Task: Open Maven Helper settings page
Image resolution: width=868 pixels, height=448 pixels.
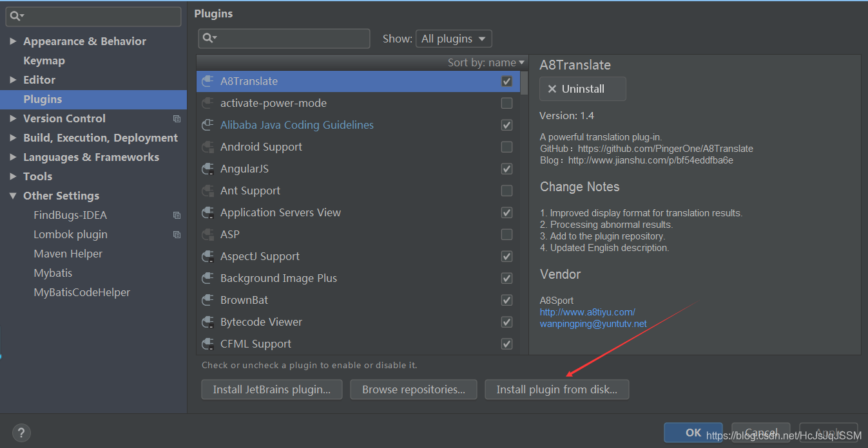Action: point(68,254)
